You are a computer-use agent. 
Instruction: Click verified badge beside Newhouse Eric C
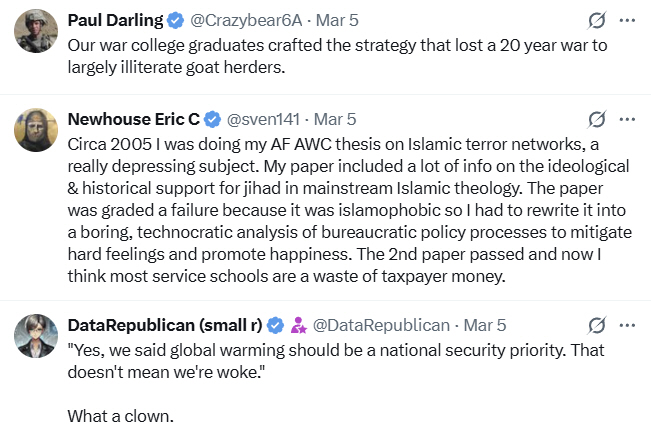[x=213, y=120]
